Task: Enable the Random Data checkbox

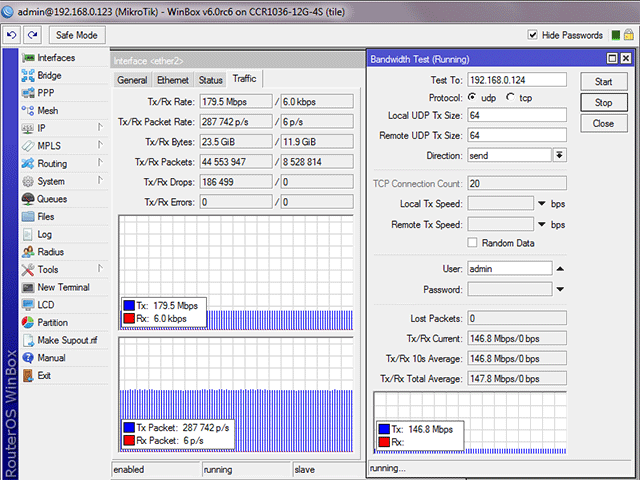Action: point(472,243)
